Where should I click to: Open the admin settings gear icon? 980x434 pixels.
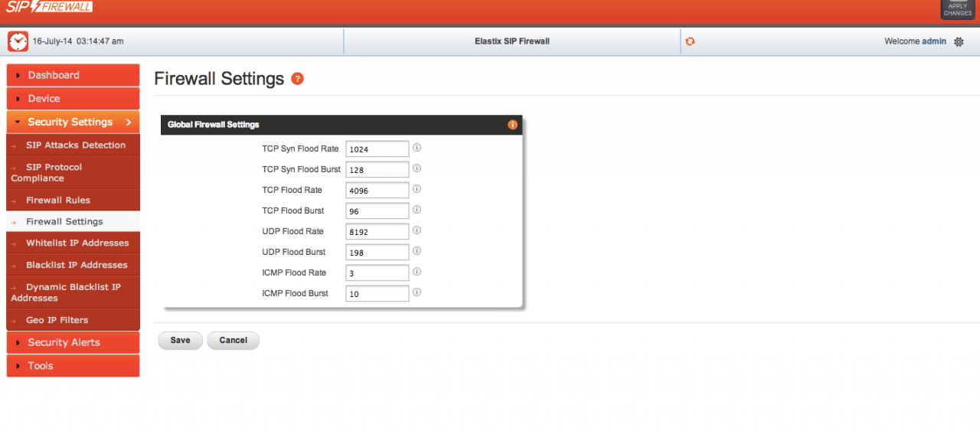[959, 42]
